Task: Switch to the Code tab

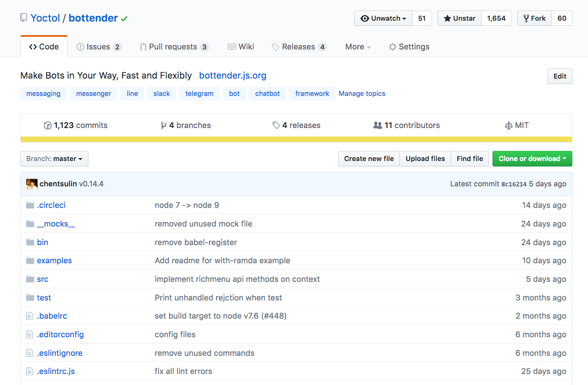Action: point(44,46)
